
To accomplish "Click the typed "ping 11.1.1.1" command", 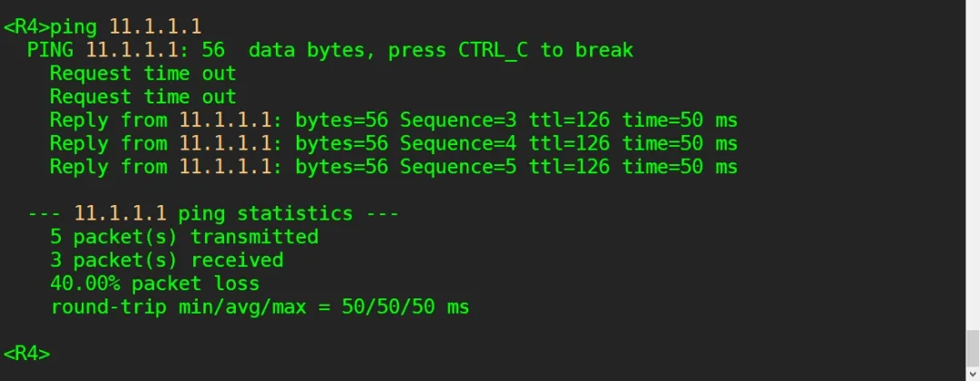I will point(126,26).
